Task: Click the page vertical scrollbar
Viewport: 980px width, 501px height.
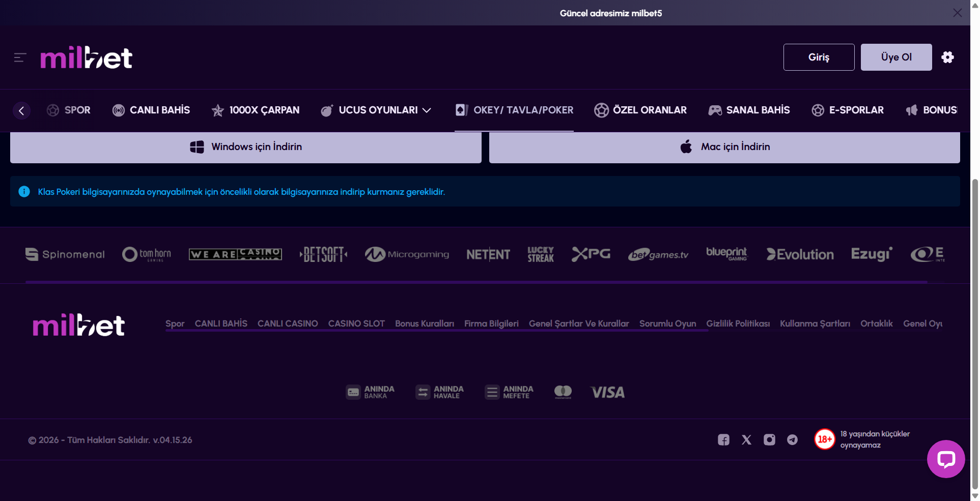Action: (975, 333)
